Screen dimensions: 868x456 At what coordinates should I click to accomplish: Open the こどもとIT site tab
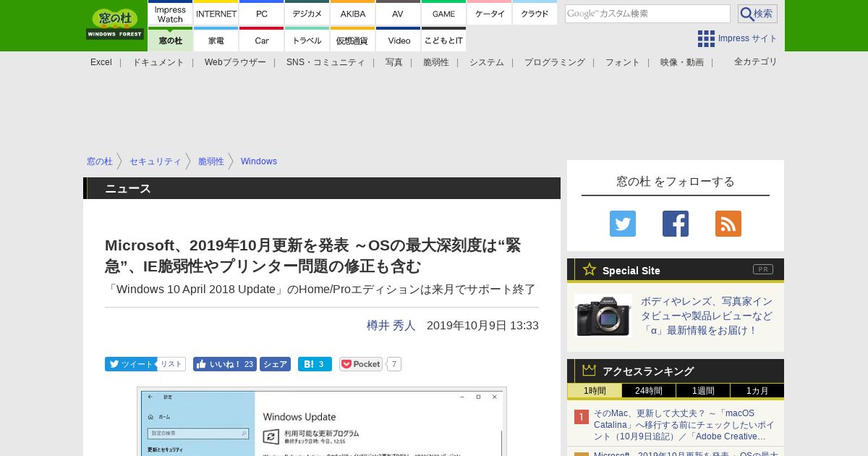(x=443, y=40)
